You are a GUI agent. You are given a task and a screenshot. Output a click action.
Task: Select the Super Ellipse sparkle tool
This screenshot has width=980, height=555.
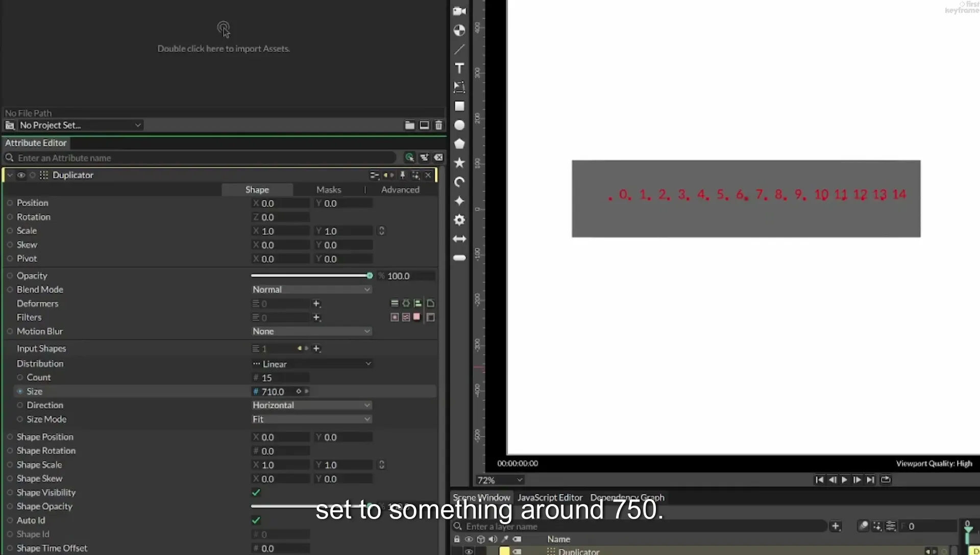[x=459, y=201]
